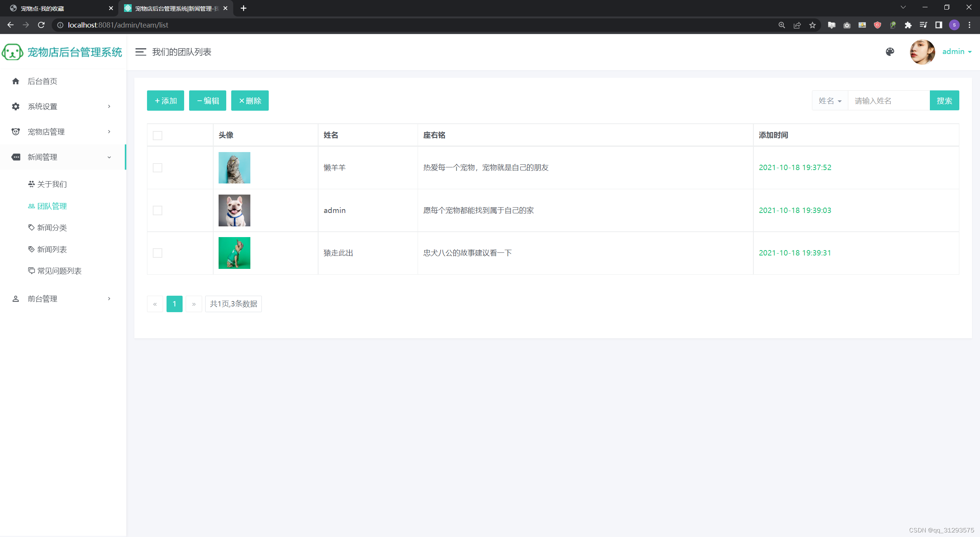Bookmark page with star icon
980x537 pixels.
tap(812, 25)
